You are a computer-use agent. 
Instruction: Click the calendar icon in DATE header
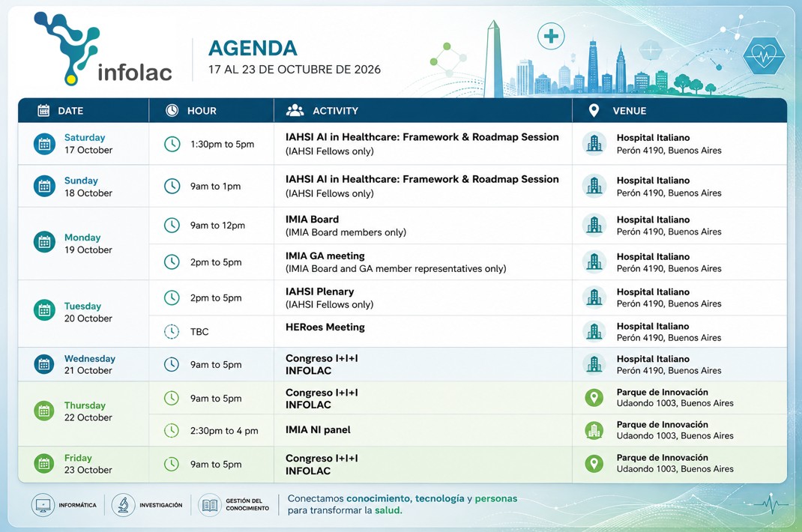44,110
